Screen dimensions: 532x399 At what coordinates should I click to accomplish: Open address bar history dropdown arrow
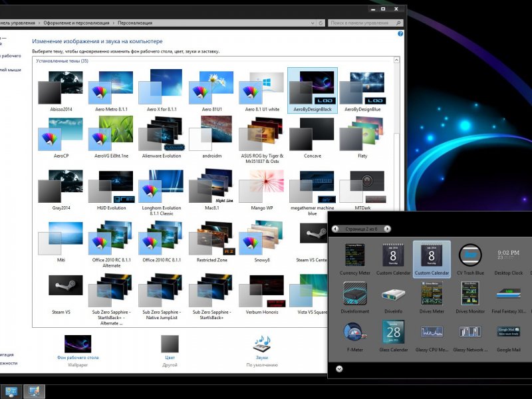313,23
